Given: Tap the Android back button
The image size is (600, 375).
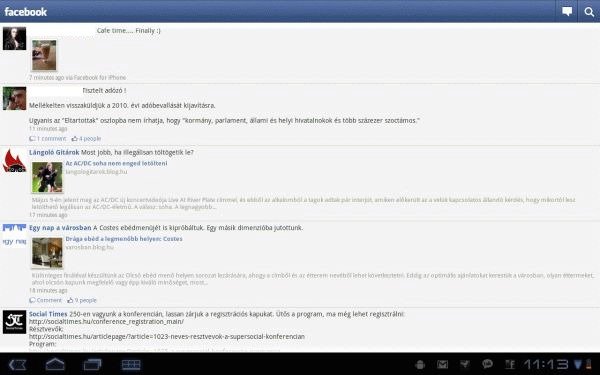Looking at the screenshot, I should tap(18, 364).
